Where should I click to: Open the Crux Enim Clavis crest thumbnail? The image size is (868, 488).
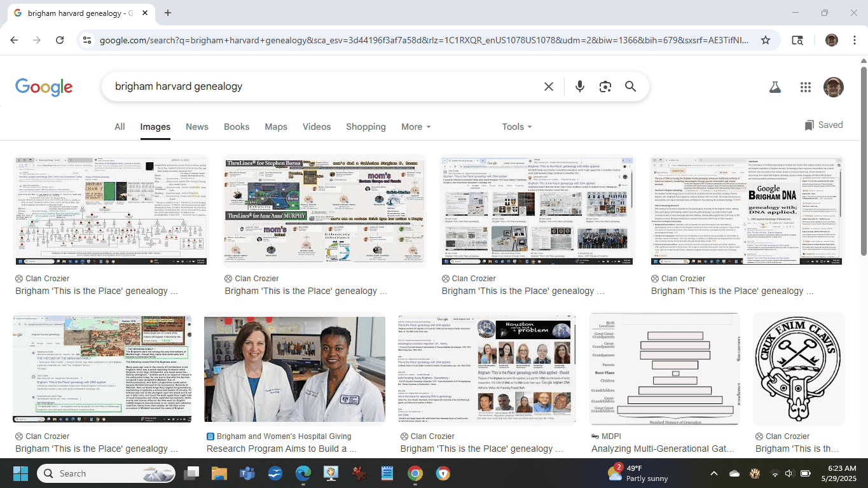click(799, 368)
